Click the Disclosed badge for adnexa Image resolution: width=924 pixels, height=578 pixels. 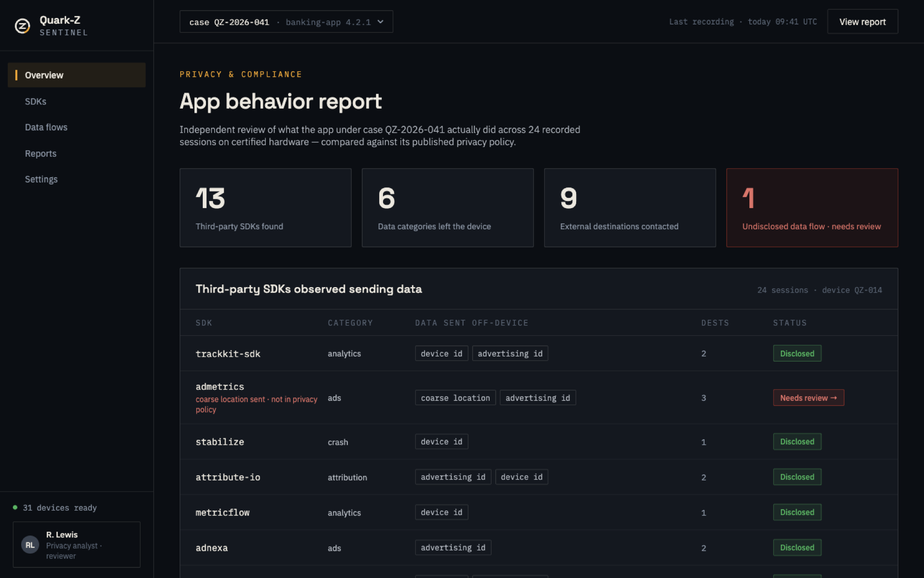tap(797, 547)
